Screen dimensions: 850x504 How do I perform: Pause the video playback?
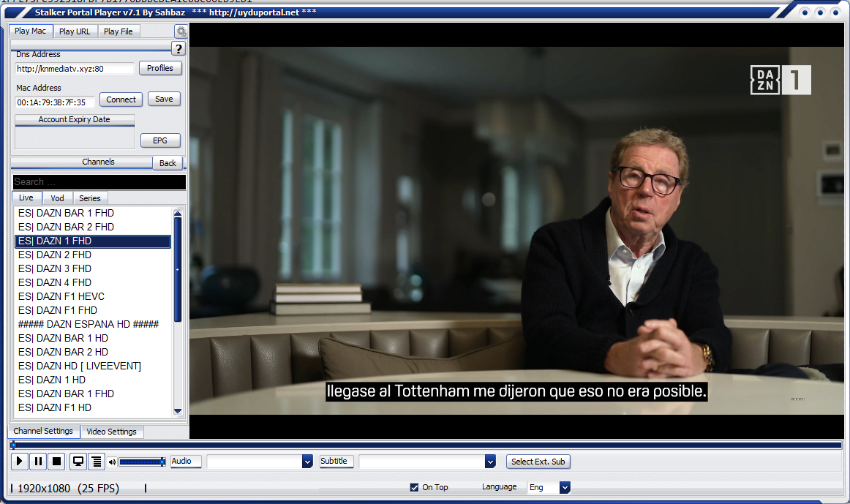(38, 462)
